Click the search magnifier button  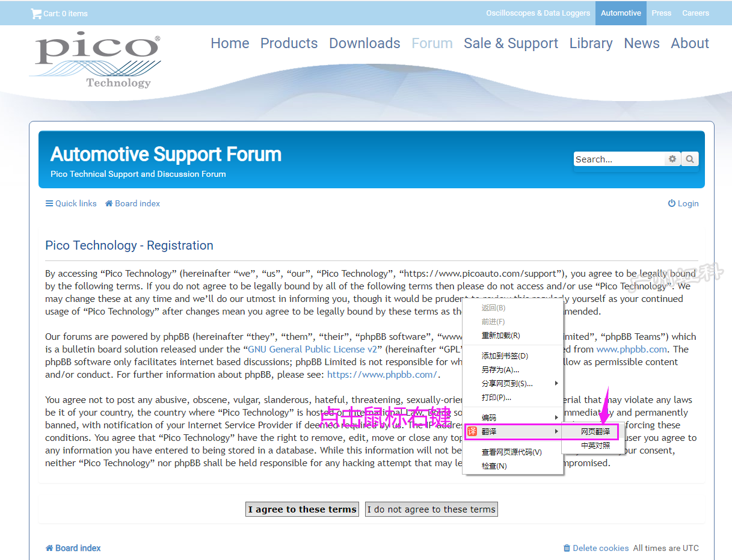point(690,159)
